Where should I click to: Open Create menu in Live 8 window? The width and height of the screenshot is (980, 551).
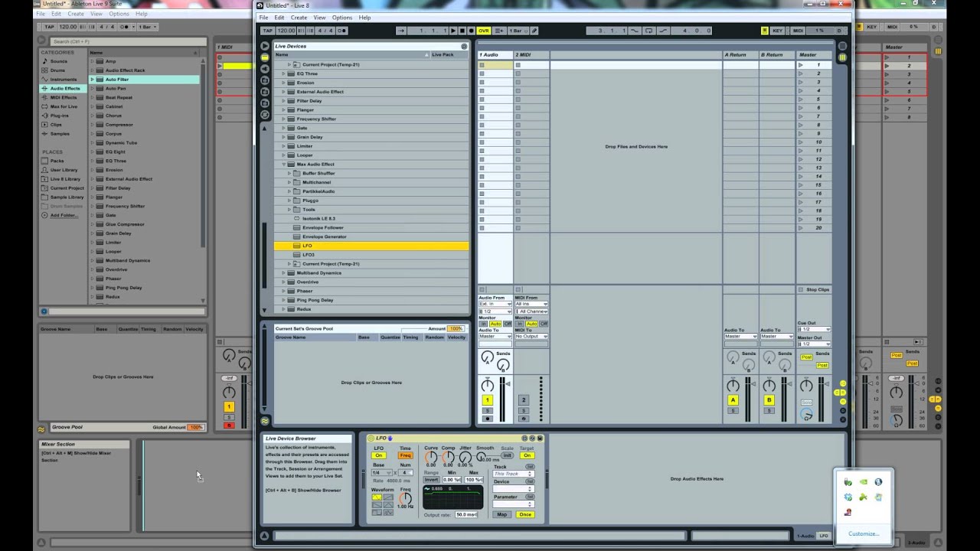click(x=299, y=18)
